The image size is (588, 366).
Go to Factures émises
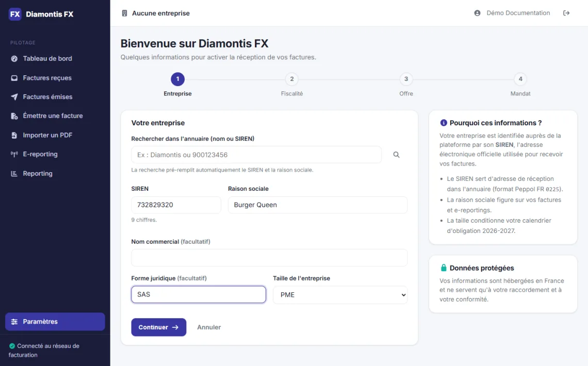tap(55, 96)
